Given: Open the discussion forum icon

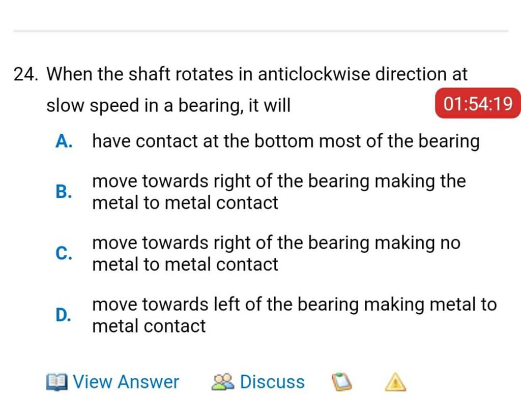Looking at the screenshot, I should point(224,381).
